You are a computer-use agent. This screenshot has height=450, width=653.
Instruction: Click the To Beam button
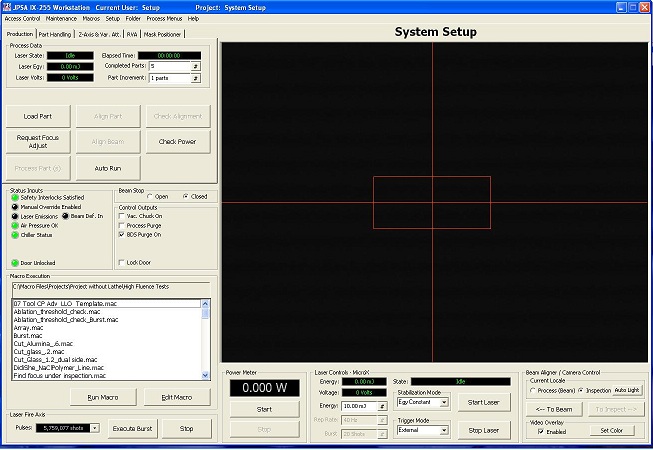click(x=554, y=409)
